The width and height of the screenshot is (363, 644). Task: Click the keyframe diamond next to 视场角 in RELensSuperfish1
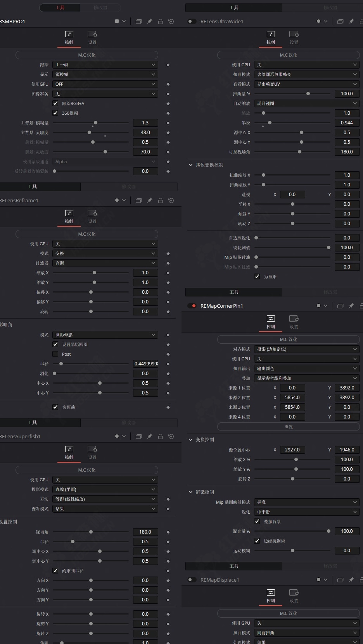(168, 532)
